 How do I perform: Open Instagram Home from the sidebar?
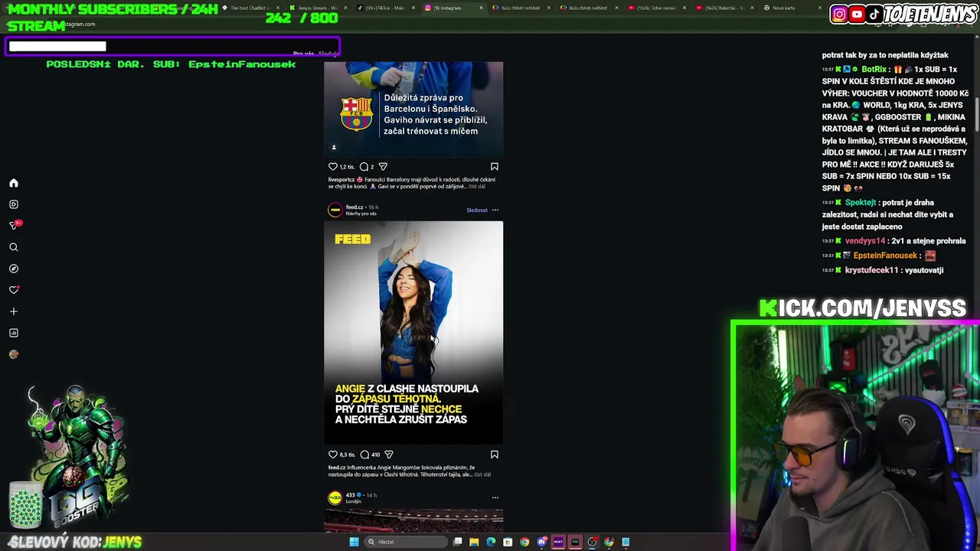point(14,183)
